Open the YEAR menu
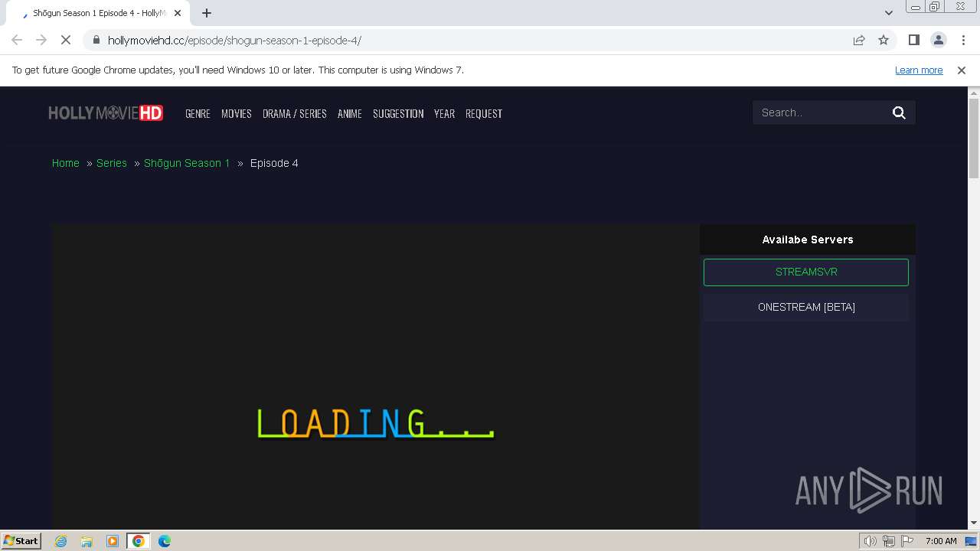This screenshot has height=551, width=980. point(444,113)
